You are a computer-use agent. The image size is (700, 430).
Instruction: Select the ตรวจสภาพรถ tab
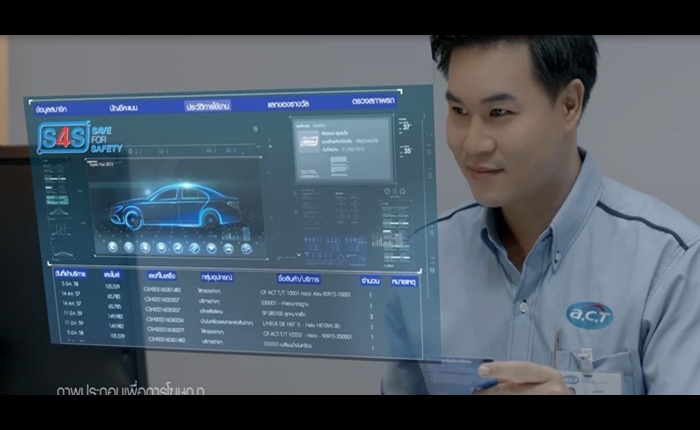click(x=373, y=101)
